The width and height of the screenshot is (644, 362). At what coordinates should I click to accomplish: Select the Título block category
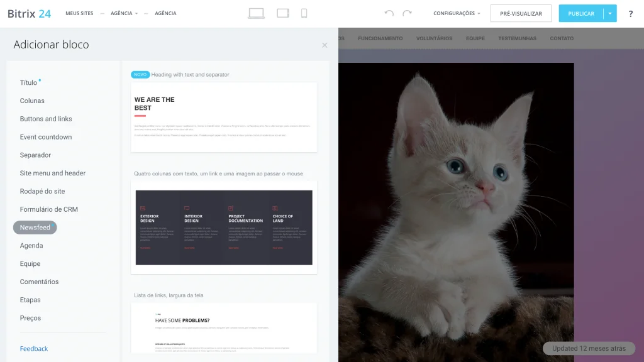pos(28,82)
